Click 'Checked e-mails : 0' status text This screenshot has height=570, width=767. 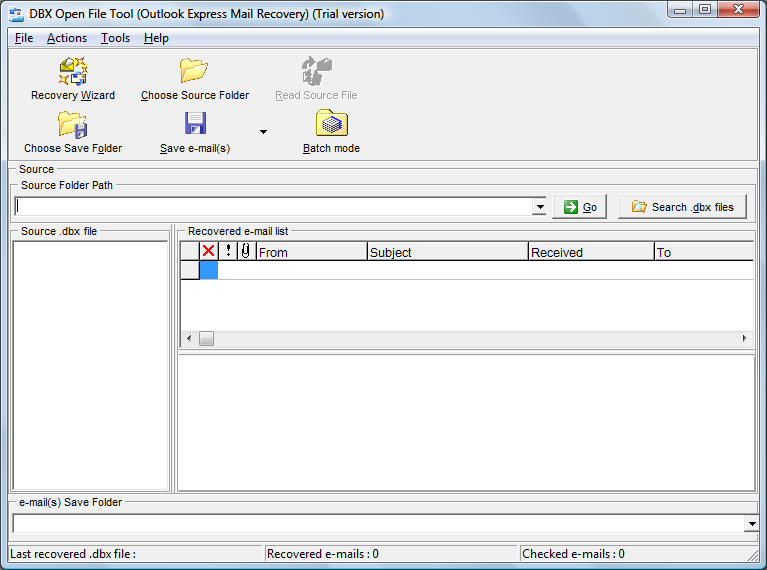(x=573, y=554)
